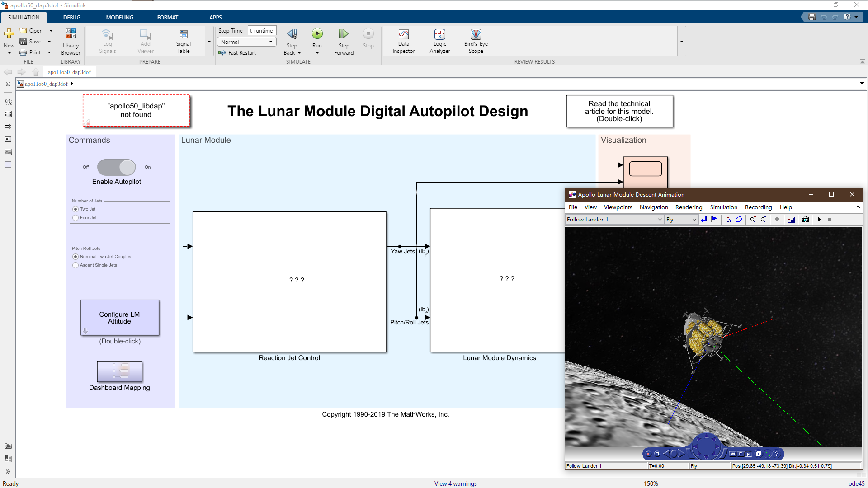Expand the Follow Lander 1 viewpoint dropdown
Screen dimensions: 868x488
(x=660, y=220)
